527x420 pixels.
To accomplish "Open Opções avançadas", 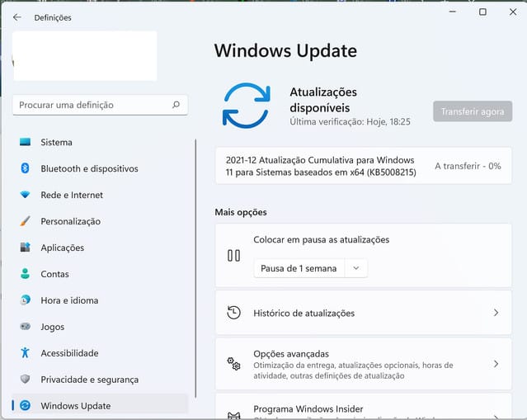I will (x=364, y=364).
